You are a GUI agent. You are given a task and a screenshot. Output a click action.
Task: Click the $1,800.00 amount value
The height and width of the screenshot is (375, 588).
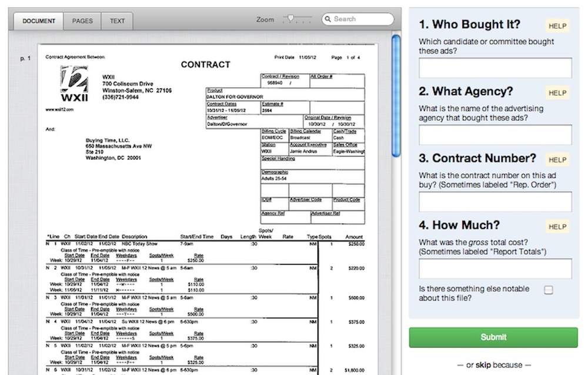coord(355,370)
